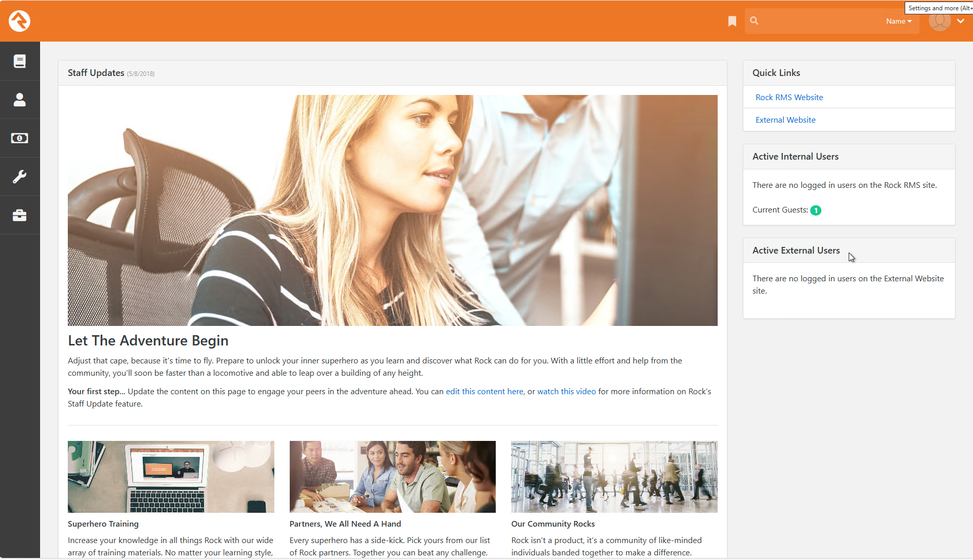The height and width of the screenshot is (560, 973).
Task: Click the Partners, We All Need A Hand image
Action: 392,477
